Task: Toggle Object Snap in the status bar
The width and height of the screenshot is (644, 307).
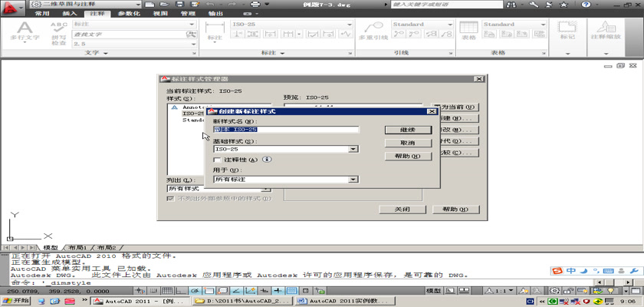Action: 209,291
